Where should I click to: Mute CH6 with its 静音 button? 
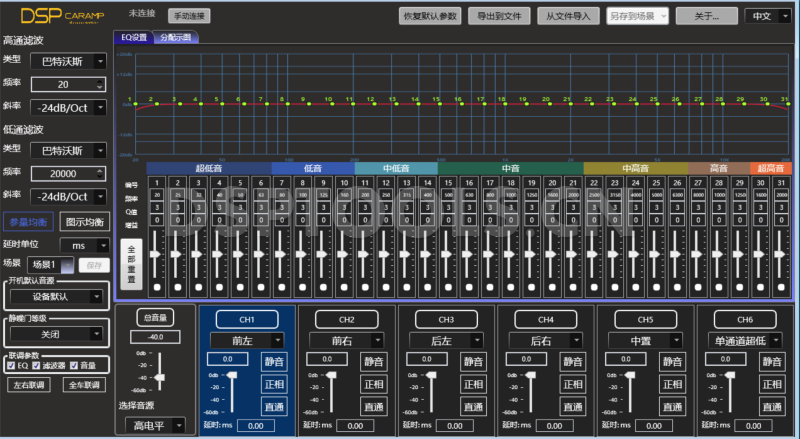[770, 362]
